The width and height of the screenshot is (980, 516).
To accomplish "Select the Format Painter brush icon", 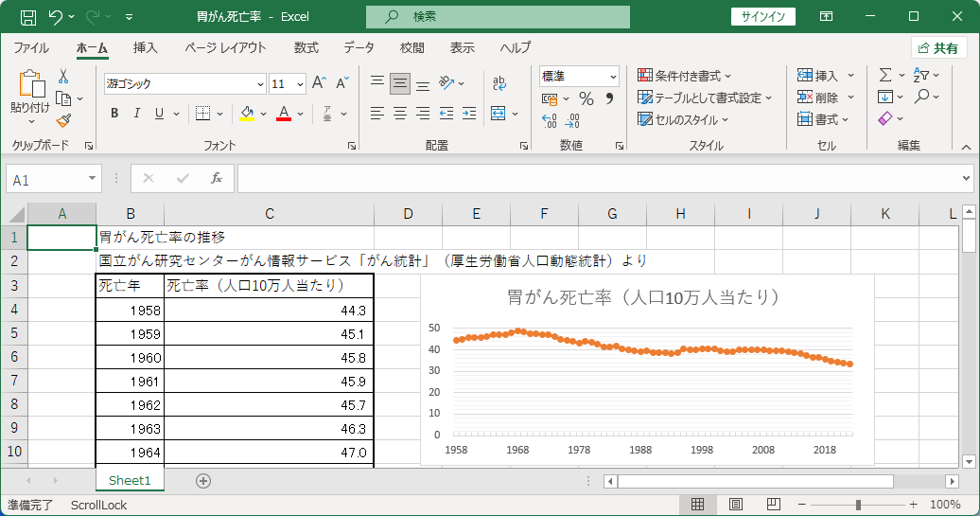I will tap(63, 120).
